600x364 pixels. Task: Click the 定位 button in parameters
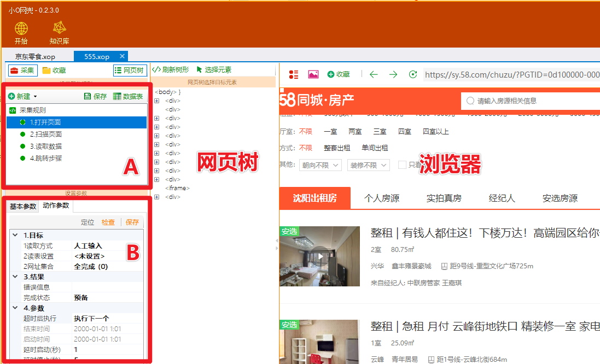[88, 222]
